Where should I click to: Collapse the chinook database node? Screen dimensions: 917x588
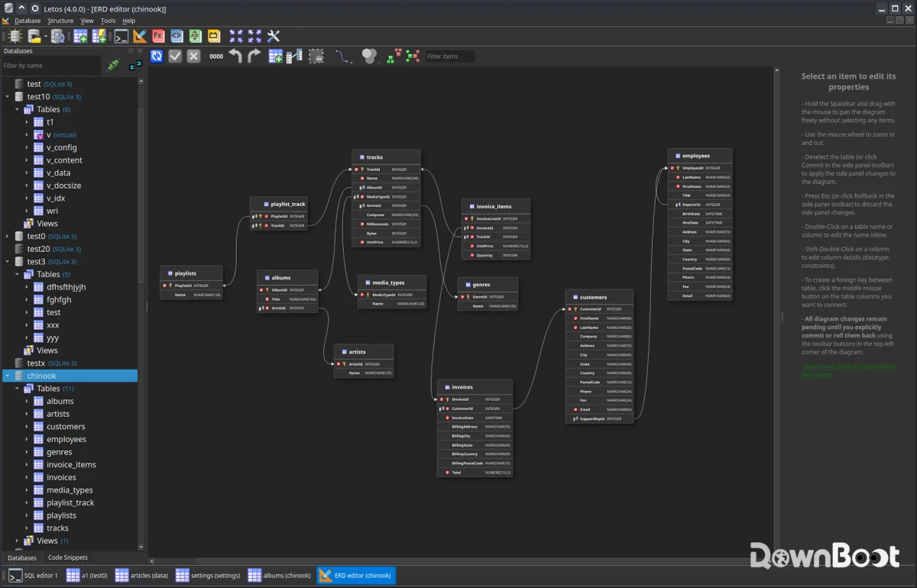click(8, 376)
